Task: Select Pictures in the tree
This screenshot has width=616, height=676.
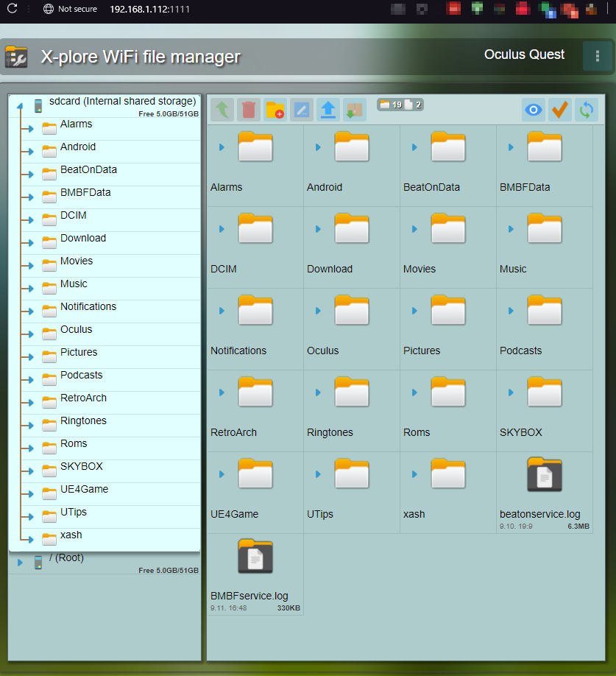Action: point(79,353)
